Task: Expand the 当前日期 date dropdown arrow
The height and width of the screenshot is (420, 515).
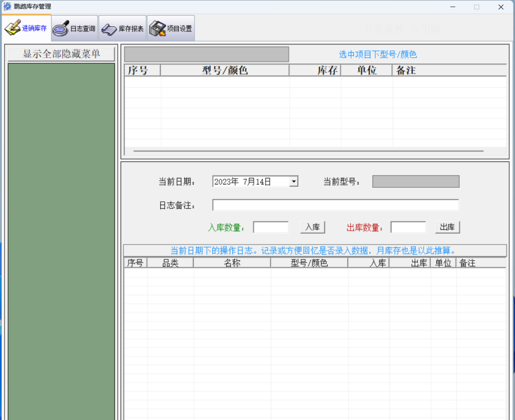Action: click(294, 181)
